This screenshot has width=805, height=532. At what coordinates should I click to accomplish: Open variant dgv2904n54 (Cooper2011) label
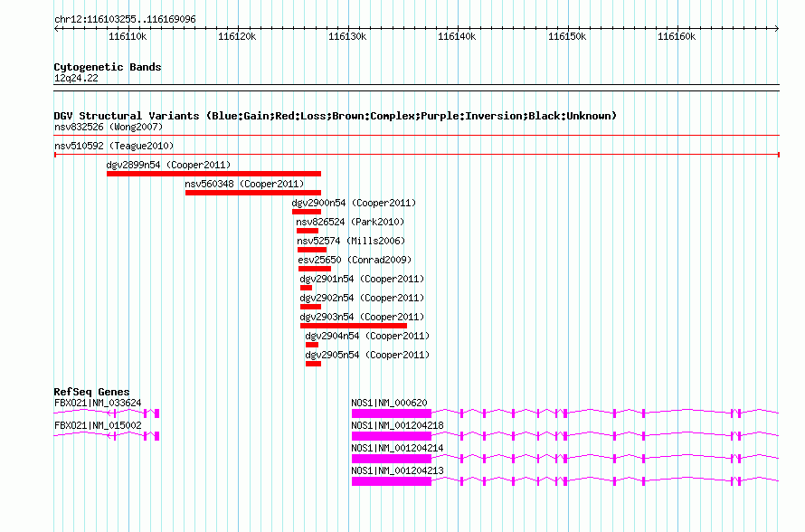(367, 336)
